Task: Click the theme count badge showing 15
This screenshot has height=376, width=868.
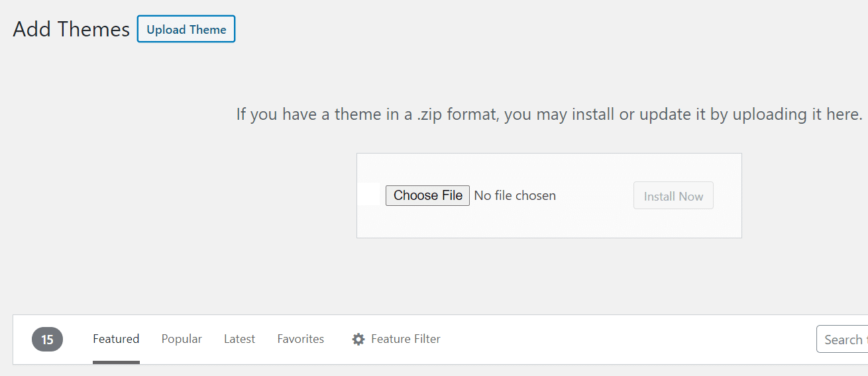Action: [47, 340]
